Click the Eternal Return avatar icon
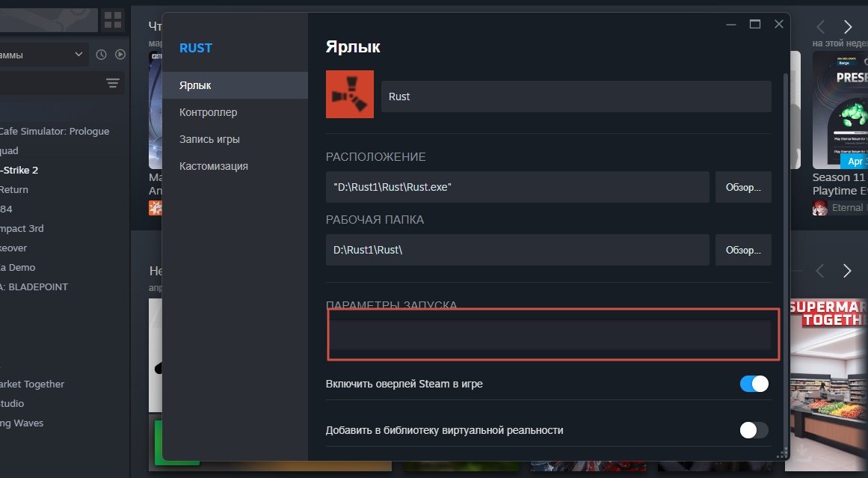Screen dimensions: 868x478 [820, 208]
